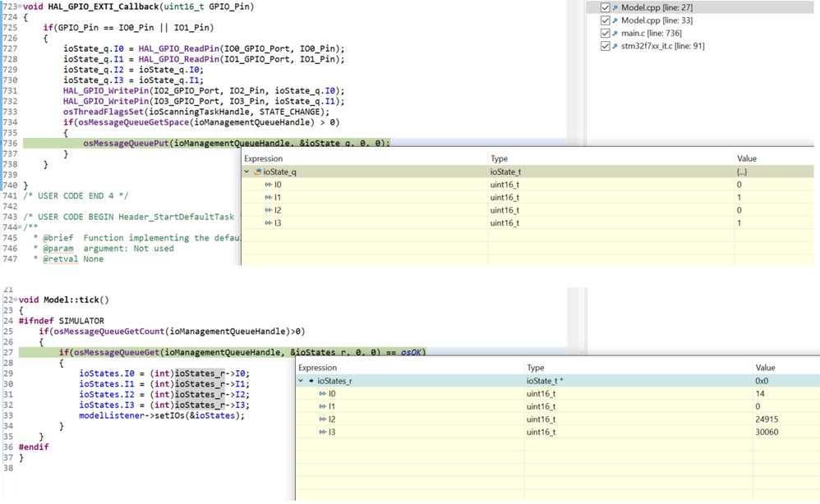The width and height of the screenshot is (820, 504).
Task: Click the field icon of I2 under ioStates_r
Action: coord(323,419)
